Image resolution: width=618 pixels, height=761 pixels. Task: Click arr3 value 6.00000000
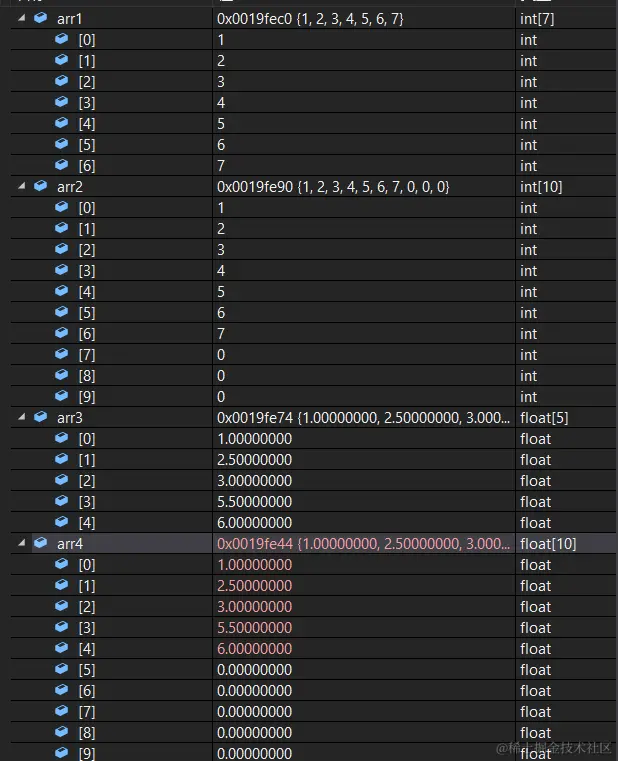pyautogui.click(x=254, y=523)
